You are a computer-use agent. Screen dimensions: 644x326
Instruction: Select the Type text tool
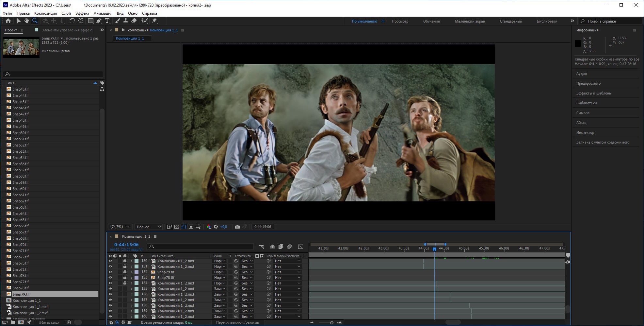pos(107,21)
